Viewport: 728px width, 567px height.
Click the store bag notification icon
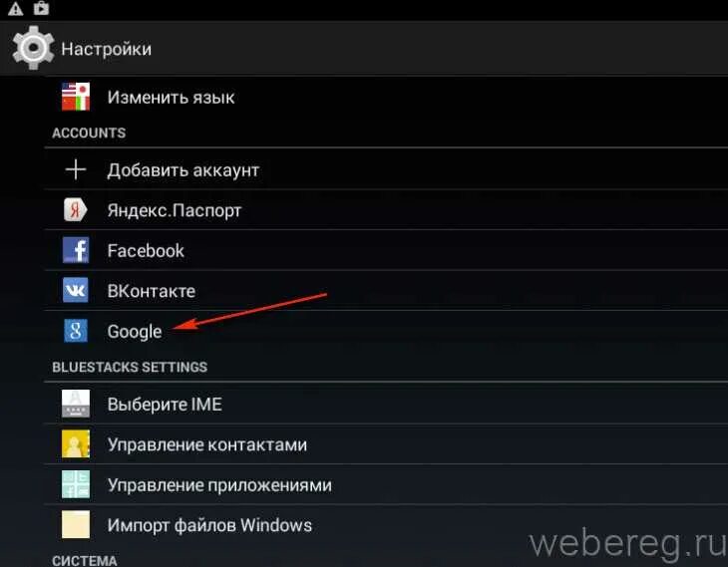point(41,8)
